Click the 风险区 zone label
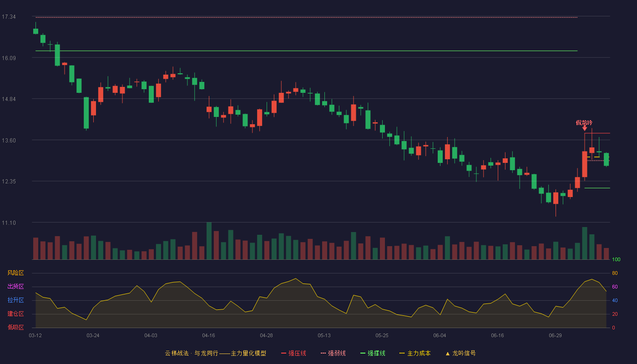This screenshot has height=364, width=637. [15, 273]
